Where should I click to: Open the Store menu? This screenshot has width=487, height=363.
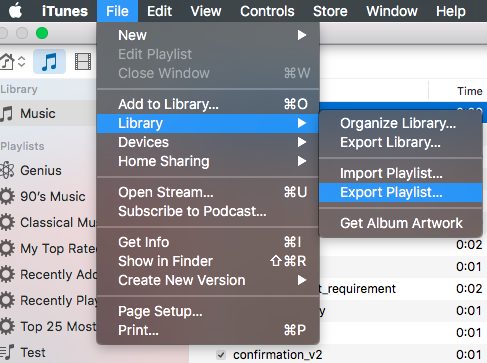(x=330, y=11)
